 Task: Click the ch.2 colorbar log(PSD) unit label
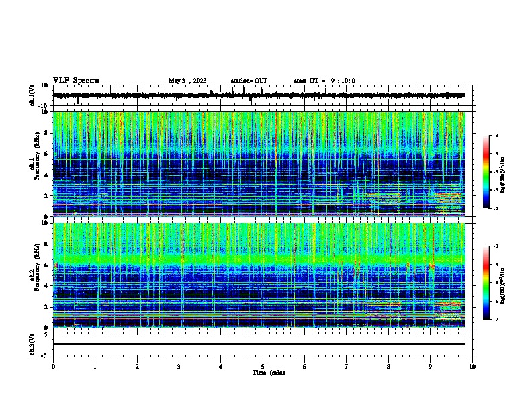click(503, 286)
